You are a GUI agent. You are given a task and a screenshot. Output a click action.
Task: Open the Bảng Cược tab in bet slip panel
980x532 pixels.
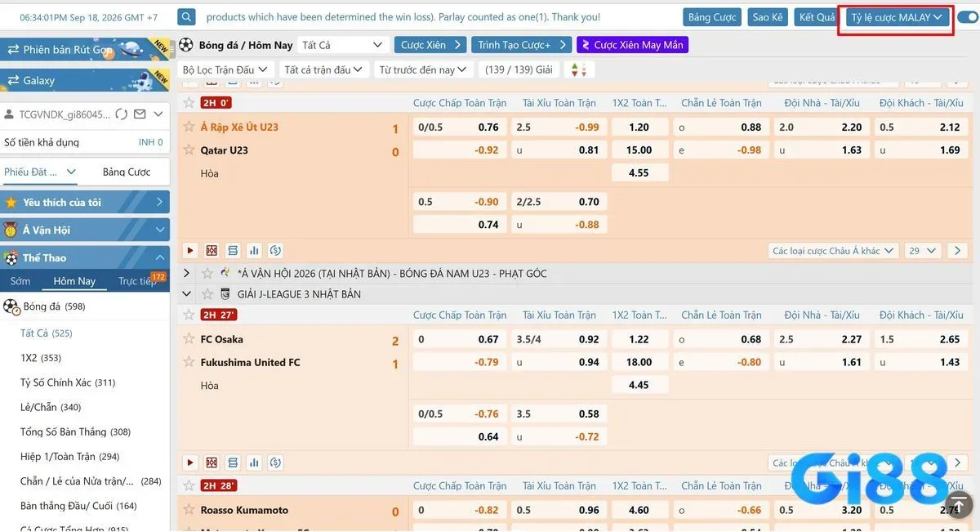127,172
